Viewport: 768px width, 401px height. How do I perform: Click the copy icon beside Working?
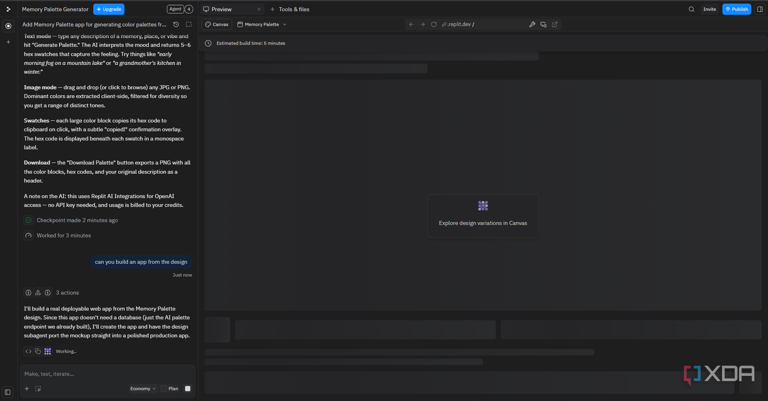pos(38,351)
